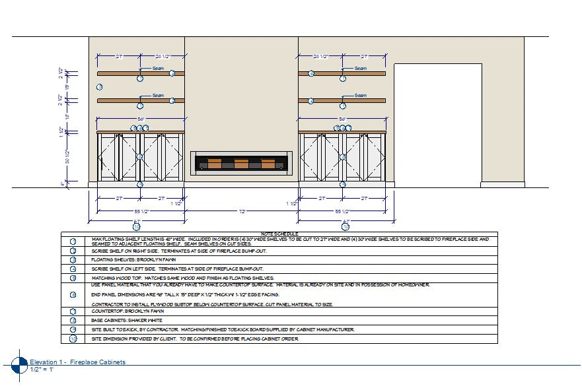The width and height of the screenshot is (582, 392).
Task: Select callout marker centered on right cabinet doors
Action: pyautogui.click(x=342, y=157)
